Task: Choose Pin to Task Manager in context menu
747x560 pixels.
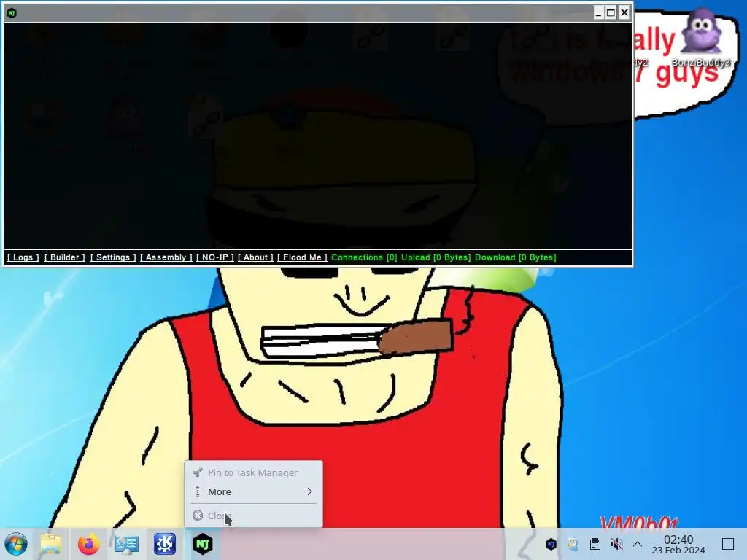Action: tap(253, 472)
